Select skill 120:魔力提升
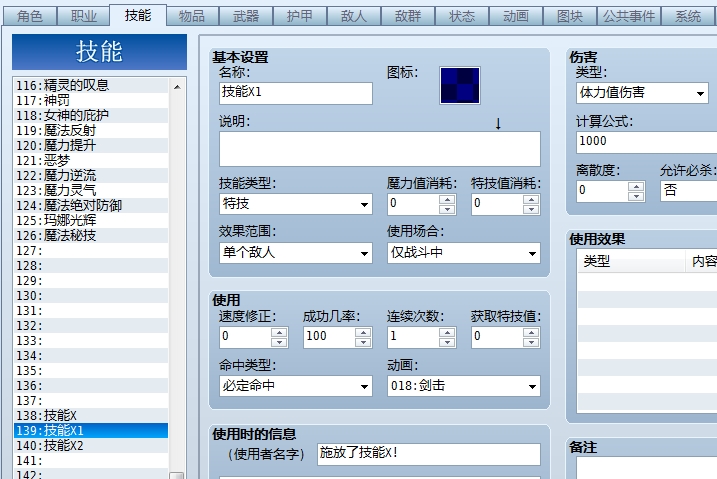717x479 pixels. [x=91, y=145]
